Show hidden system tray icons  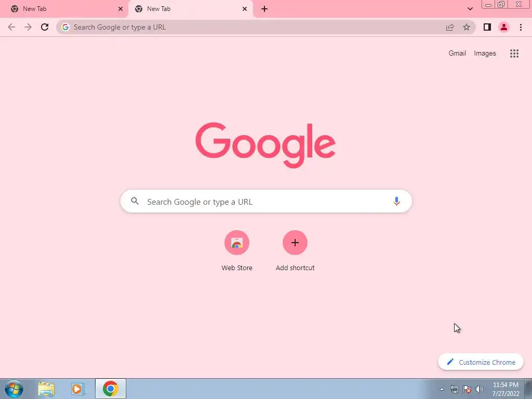click(x=442, y=389)
